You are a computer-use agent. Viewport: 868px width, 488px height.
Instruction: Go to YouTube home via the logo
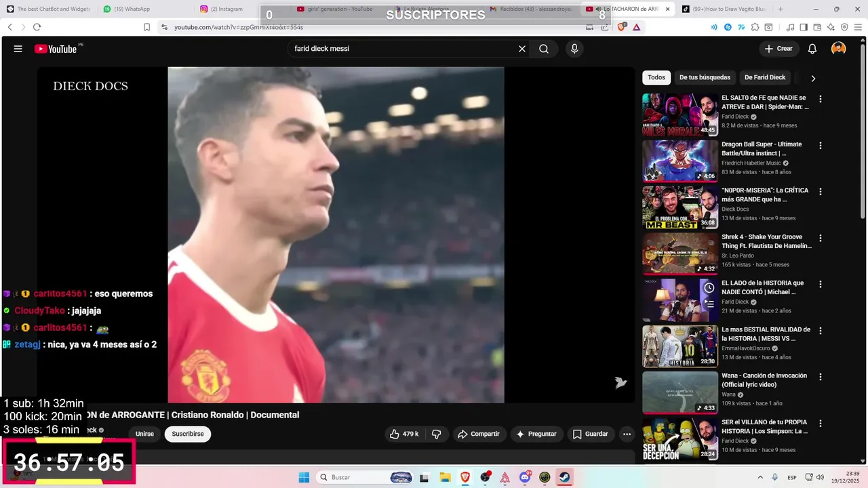[x=56, y=49]
